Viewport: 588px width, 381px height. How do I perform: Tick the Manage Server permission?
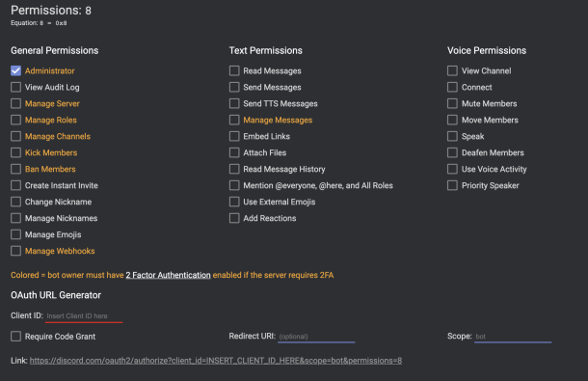point(15,103)
